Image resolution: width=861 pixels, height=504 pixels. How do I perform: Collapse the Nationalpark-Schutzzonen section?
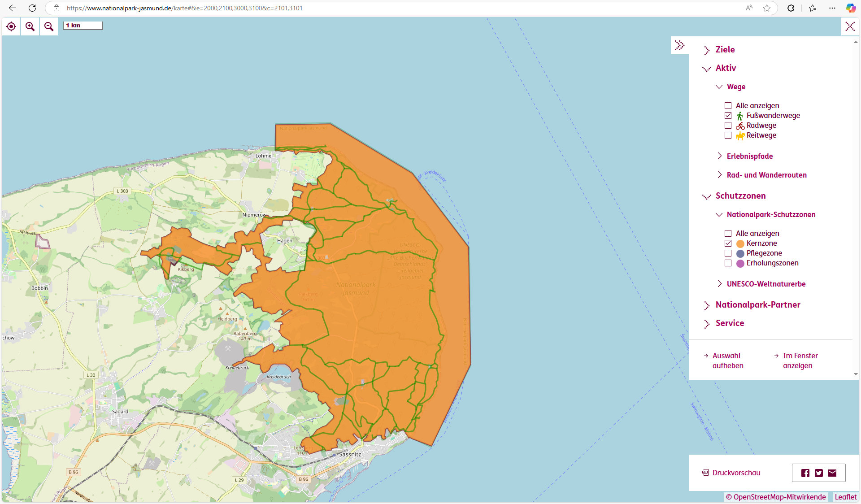[770, 214]
